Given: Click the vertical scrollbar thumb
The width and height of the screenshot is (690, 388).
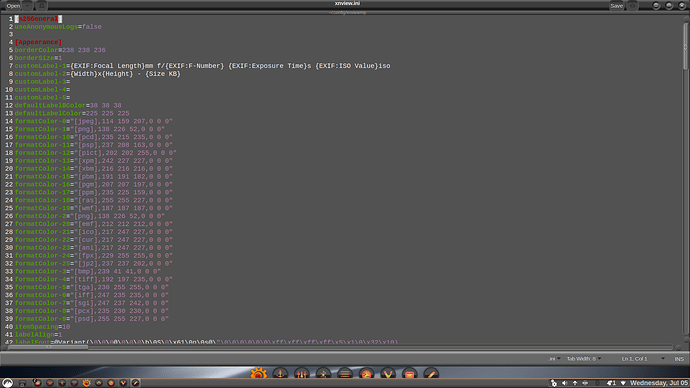Looking at the screenshot, I should click(x=686, y=46).
